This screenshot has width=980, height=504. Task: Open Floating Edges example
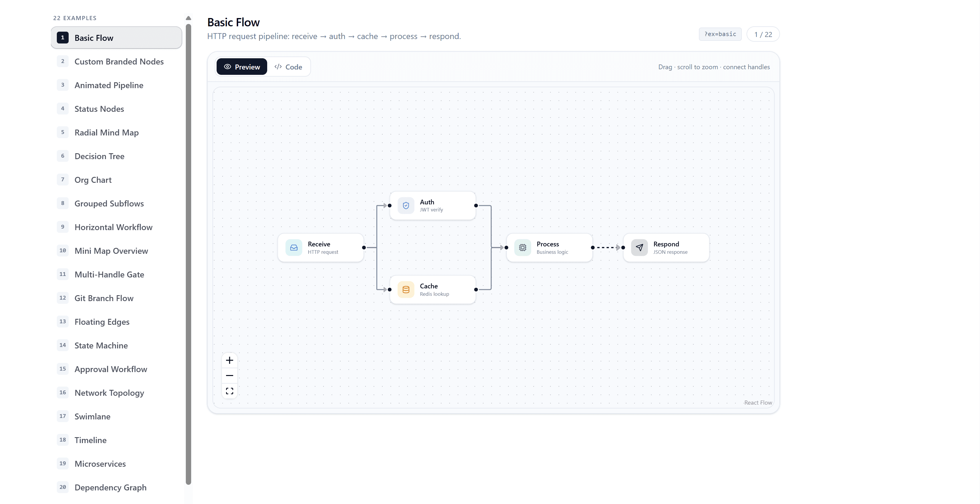(116, 322)
